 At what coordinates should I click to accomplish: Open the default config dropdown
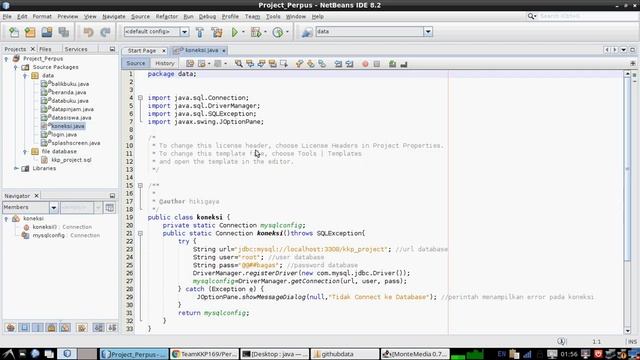pyautogui.click(x=184, y=32)
